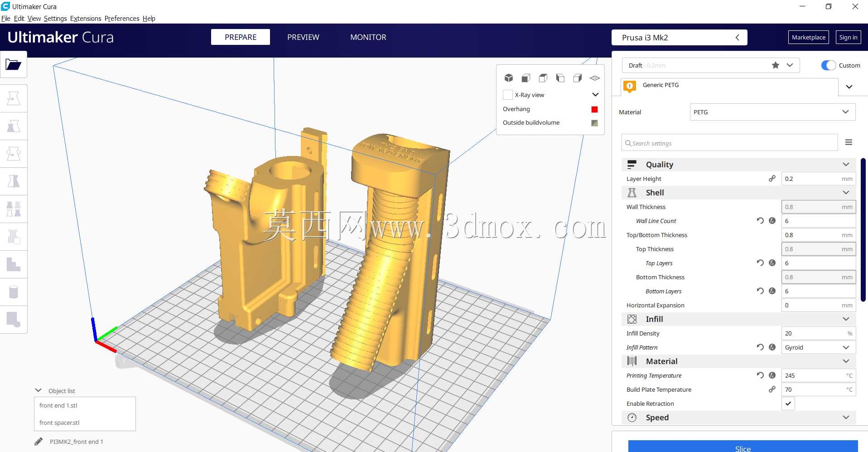Click pencil icon to rename print job
Viewport: 868px width, 452px height.
coord(39,442)
